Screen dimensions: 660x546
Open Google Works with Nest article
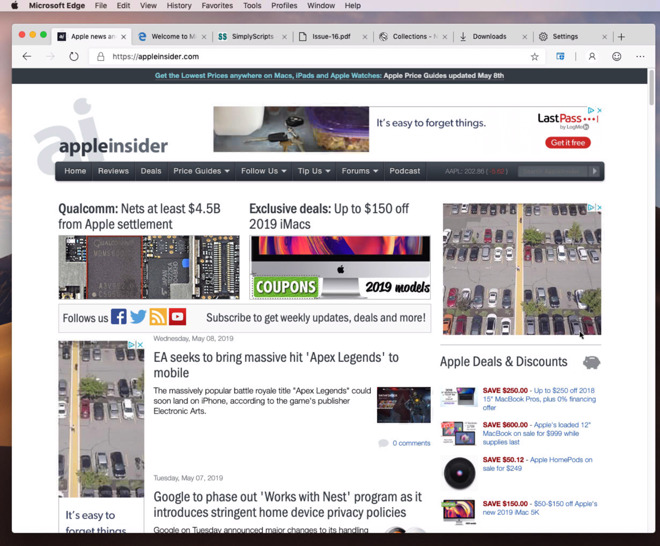(x=287, y=505)
